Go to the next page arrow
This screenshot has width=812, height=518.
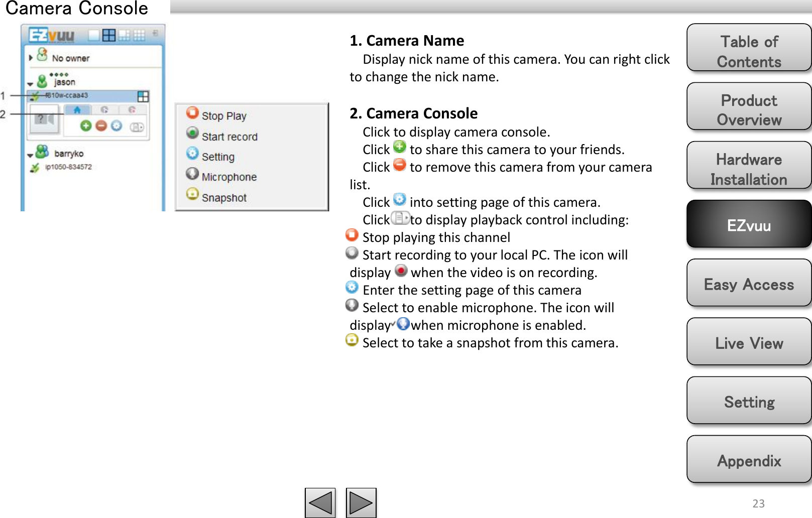361,502
